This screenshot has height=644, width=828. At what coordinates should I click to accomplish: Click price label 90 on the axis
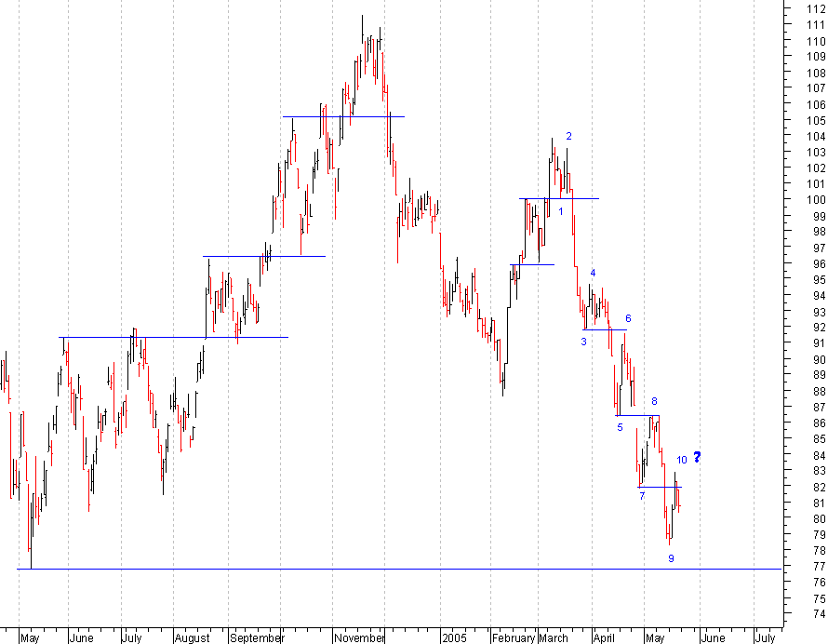tap(819, 359)
